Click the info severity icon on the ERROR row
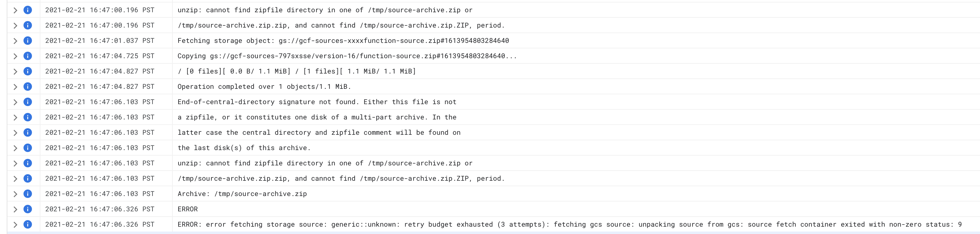Screen dimensions: 980x234 27,209
